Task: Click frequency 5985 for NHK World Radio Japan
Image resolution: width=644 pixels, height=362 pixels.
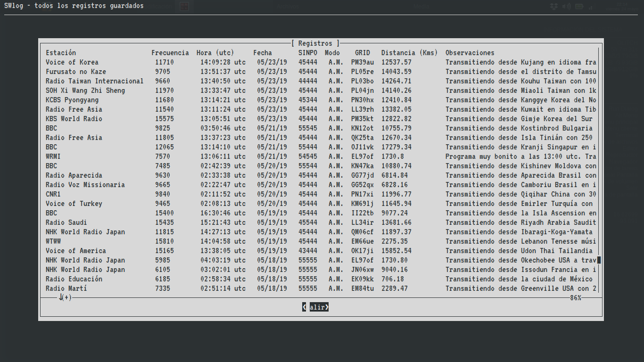Action: pos(163,260)
